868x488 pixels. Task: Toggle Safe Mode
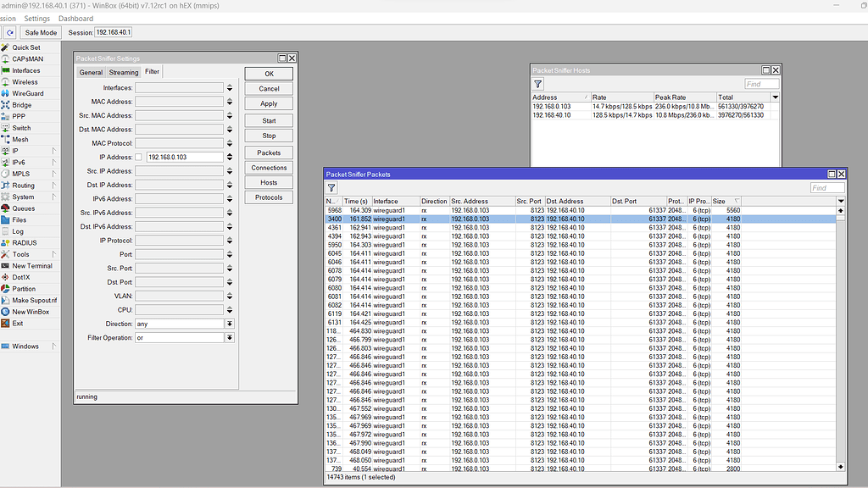pos(40,32)
